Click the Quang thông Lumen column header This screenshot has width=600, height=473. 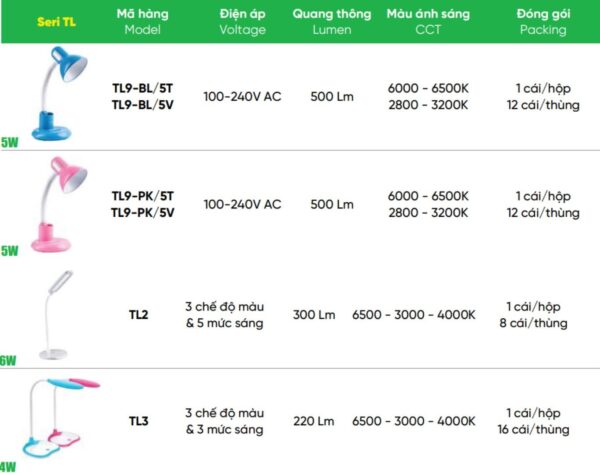tap(332, 21)
